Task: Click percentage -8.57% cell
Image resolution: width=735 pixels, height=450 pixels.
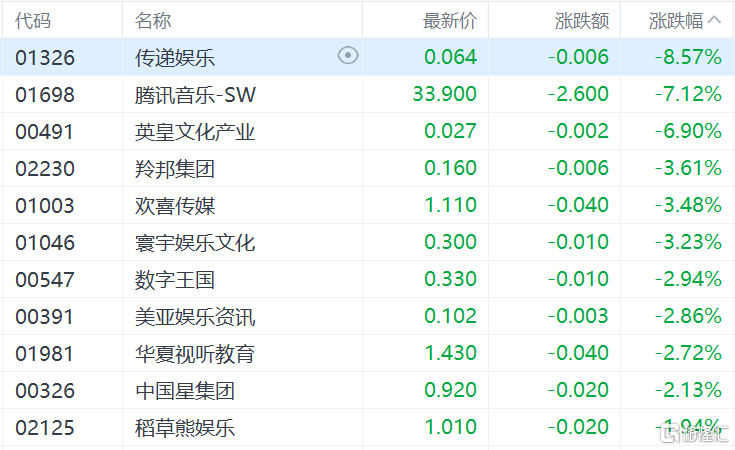Action: pyautogui.click(x=688, y=57)
